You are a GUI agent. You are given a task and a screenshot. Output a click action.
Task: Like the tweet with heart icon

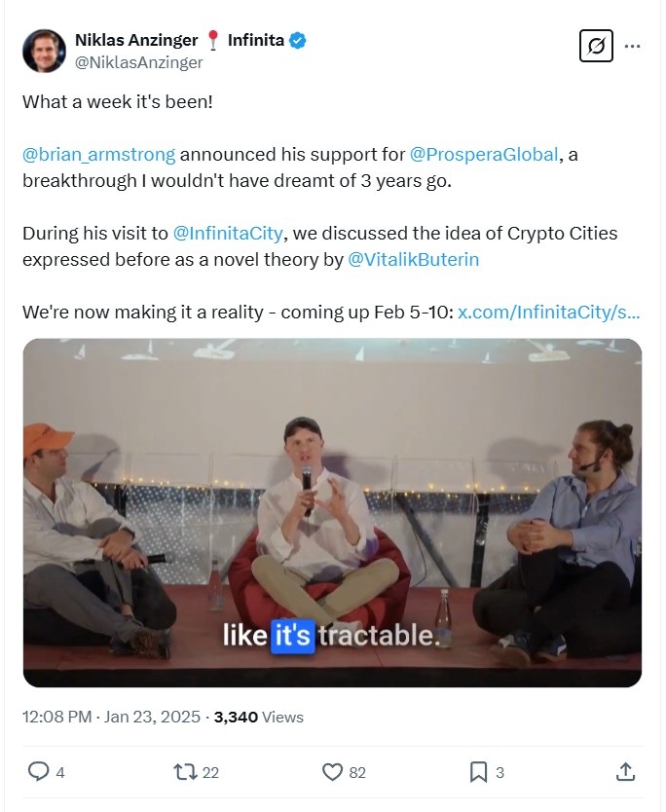(332, 772)
